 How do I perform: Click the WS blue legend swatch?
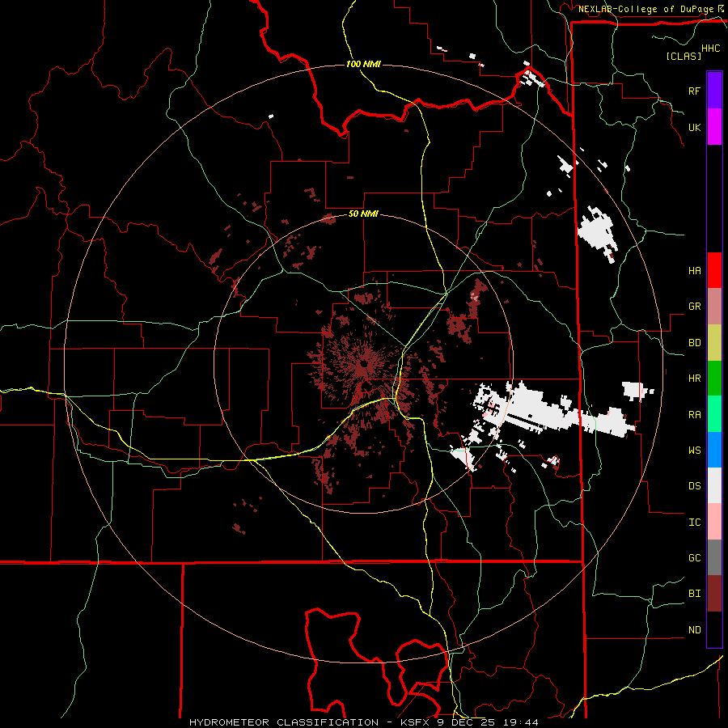(714, 450)
